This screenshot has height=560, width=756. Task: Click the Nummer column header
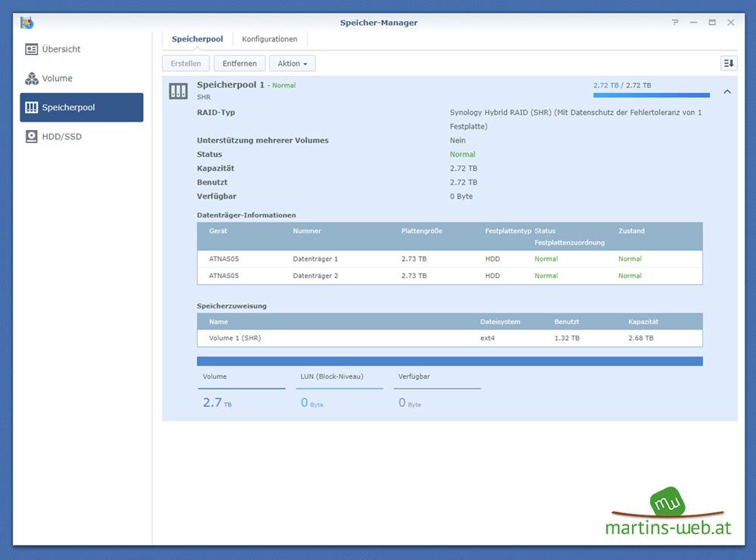[307, 230]
